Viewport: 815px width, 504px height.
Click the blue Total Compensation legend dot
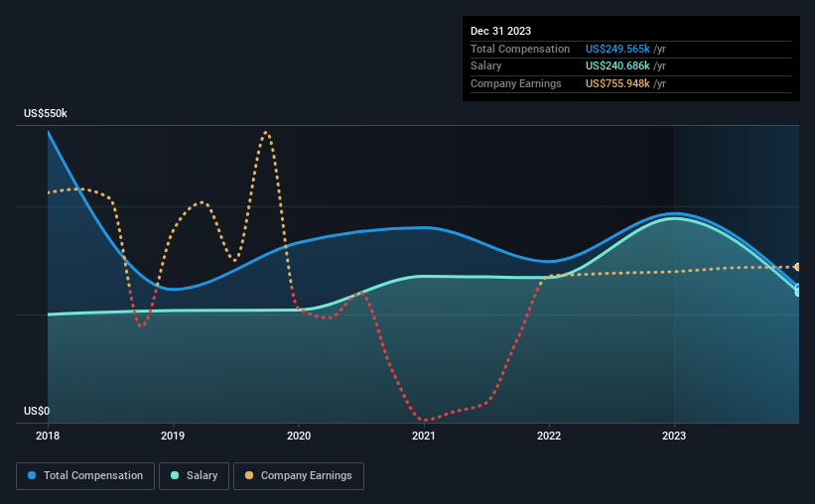[32, 475]
